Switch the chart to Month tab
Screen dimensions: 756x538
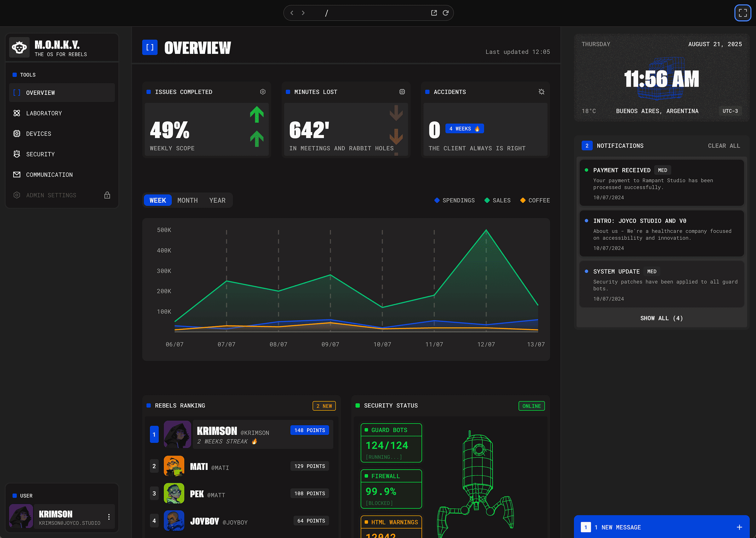click(x=187, y=200)
